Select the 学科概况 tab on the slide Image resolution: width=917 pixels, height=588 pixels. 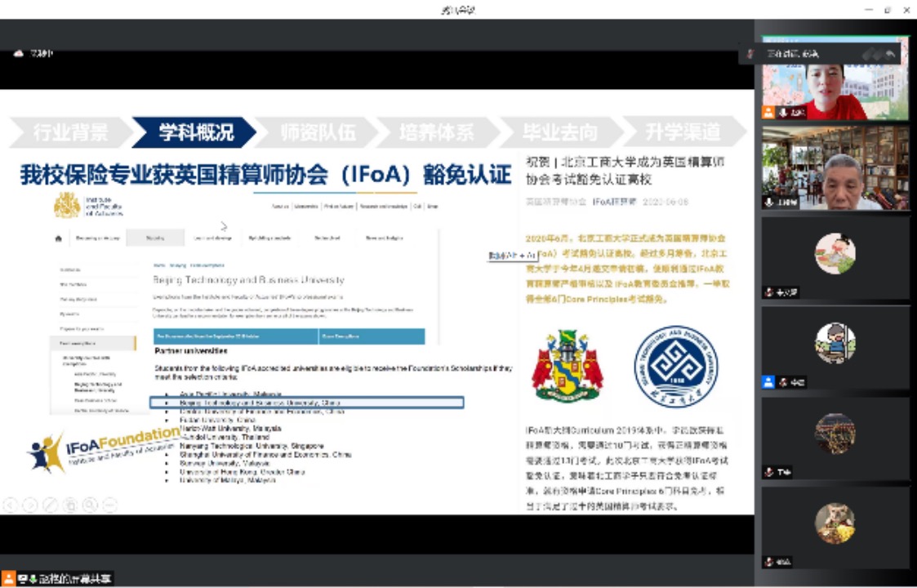click(196, 131)
